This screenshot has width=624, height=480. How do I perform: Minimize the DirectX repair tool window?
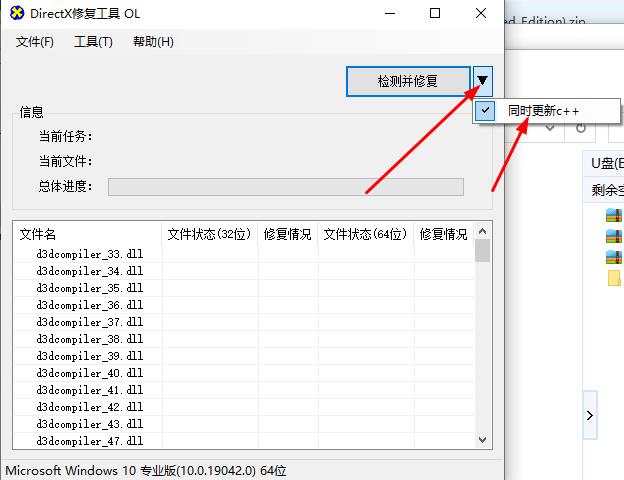[390, 14]
